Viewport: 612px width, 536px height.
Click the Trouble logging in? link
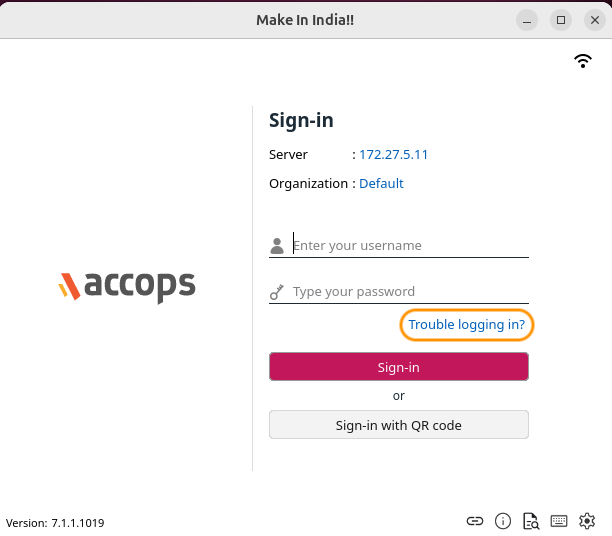click(x=467, y=325)
